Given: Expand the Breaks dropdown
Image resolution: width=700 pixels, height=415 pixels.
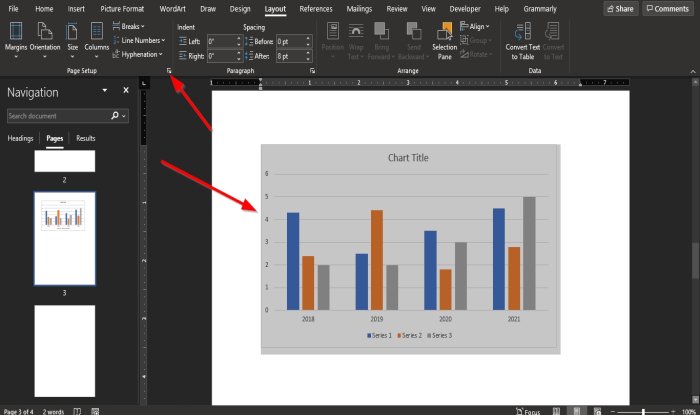Looking at the screenshot, I should 129,26.
